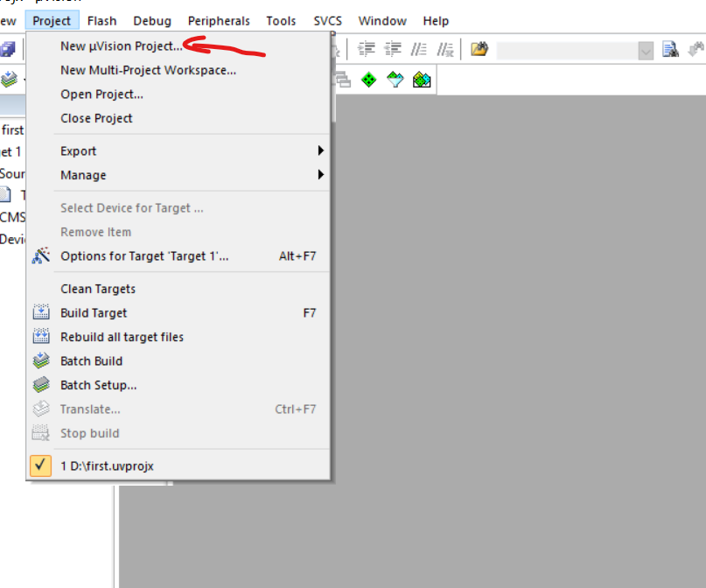Screen dimensions: 706x588
Task: Open the Window menu
Action: pos(382,21)
